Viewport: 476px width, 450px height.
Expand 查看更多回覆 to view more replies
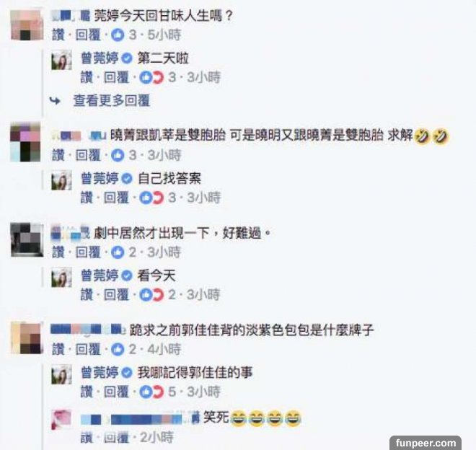[111, 100]
